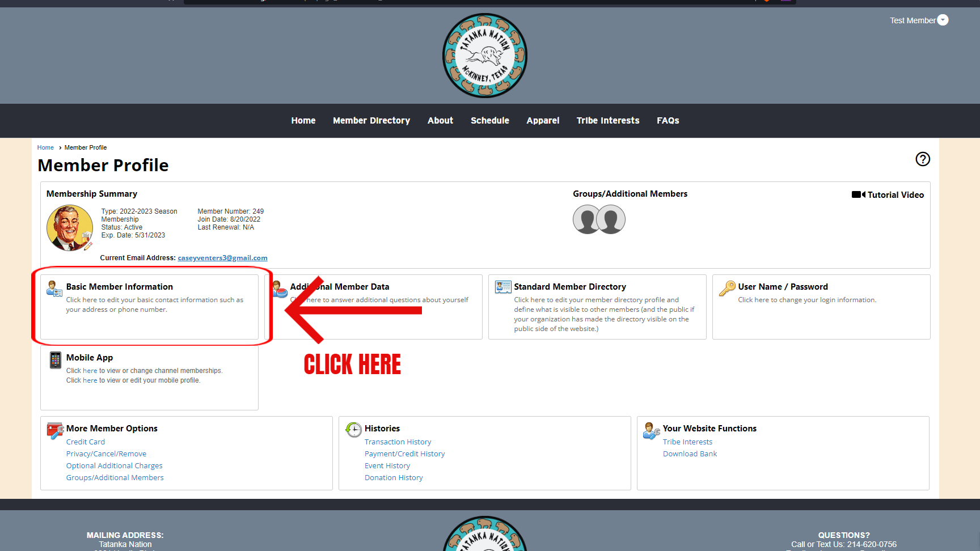Viewport: 980px width, 551px height.
Task: Open the Home menu item
Action: (x=303, y=121)
